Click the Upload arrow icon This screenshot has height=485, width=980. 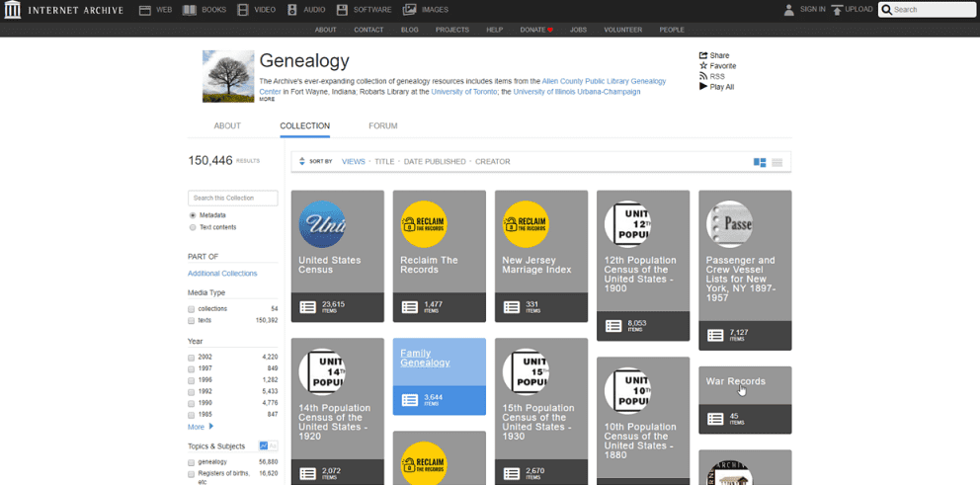837,10
